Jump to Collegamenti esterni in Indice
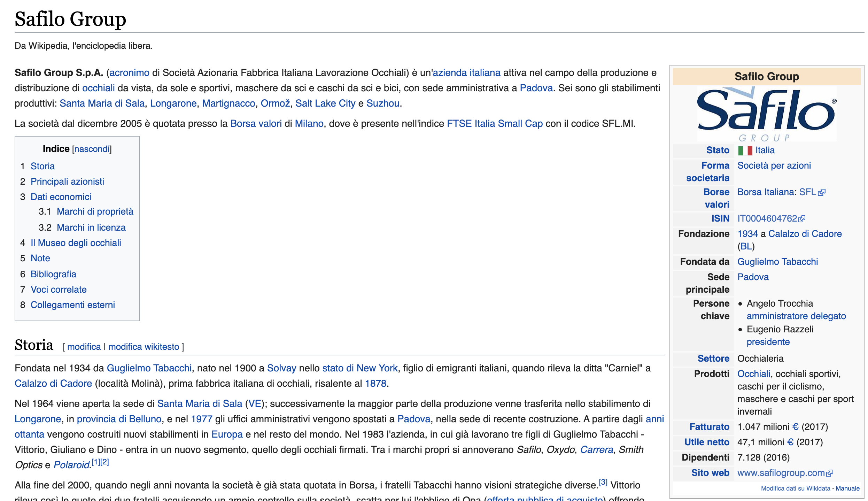The image size is (868, 501). (73, 305)
